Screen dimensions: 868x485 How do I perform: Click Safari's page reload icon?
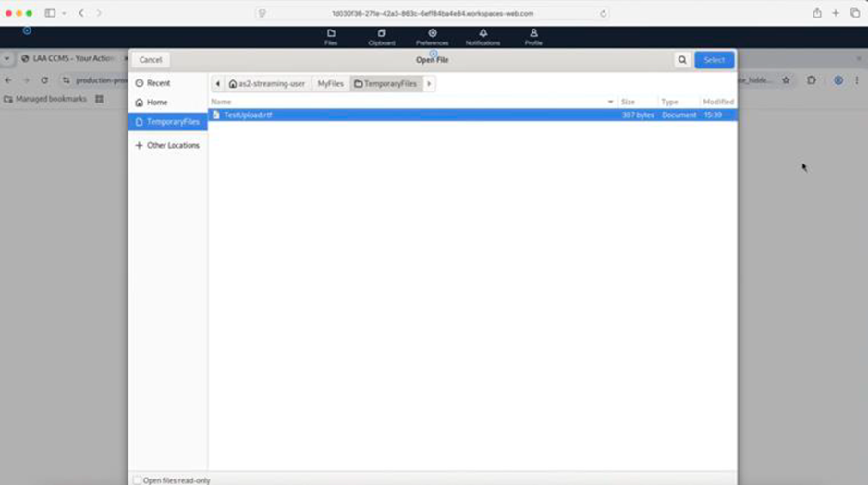coord(604,14)
